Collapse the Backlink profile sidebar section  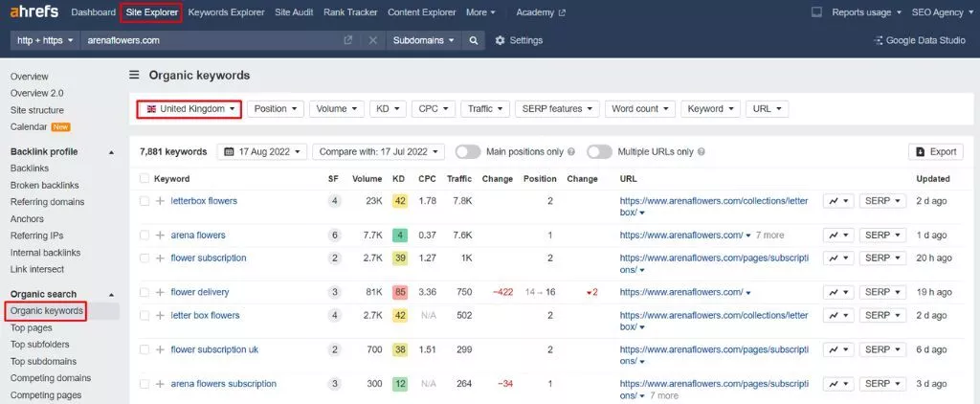pos(112,152)
